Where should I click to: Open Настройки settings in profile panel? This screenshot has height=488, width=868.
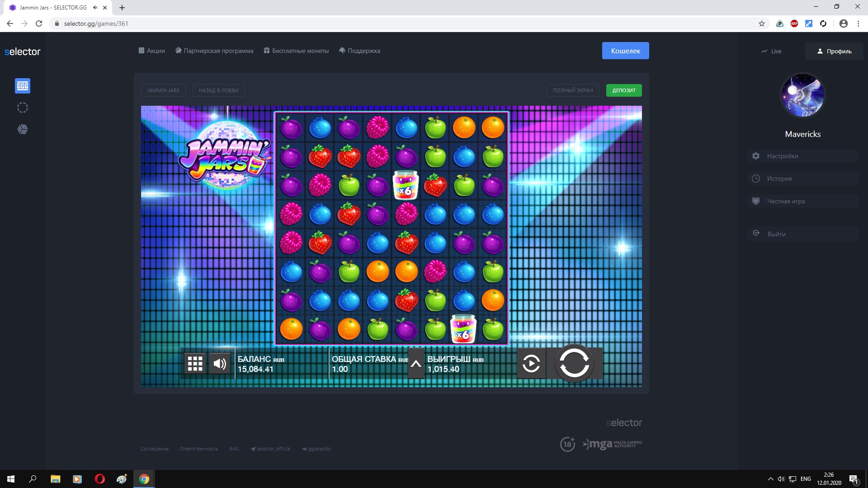point(782,156)
